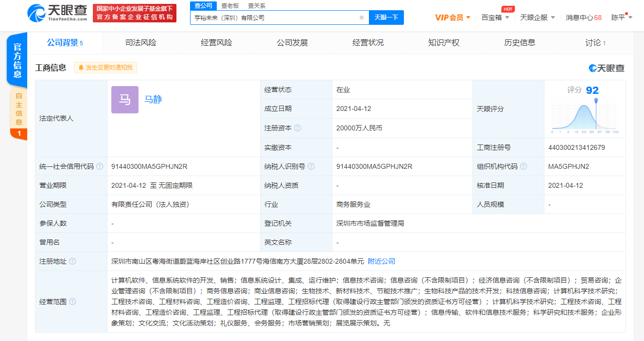
Task: Click help icon next to 组织机构代码
Action: coord(523,166)
